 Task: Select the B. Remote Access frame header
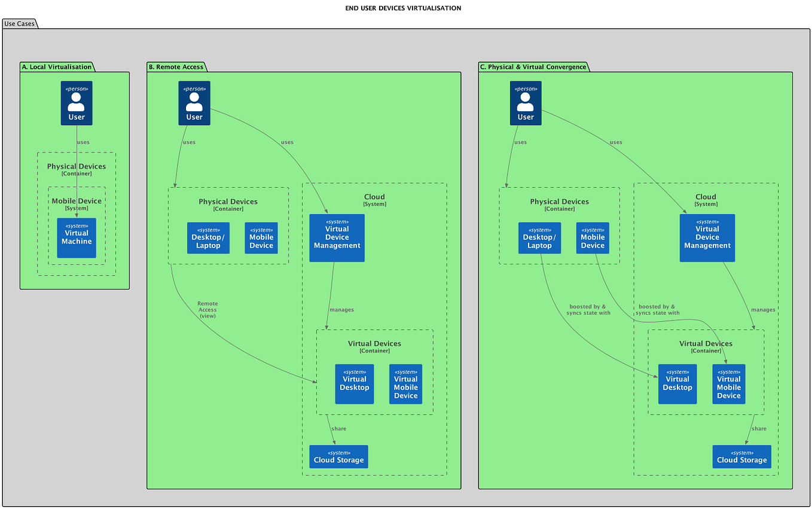coord(176,67)
